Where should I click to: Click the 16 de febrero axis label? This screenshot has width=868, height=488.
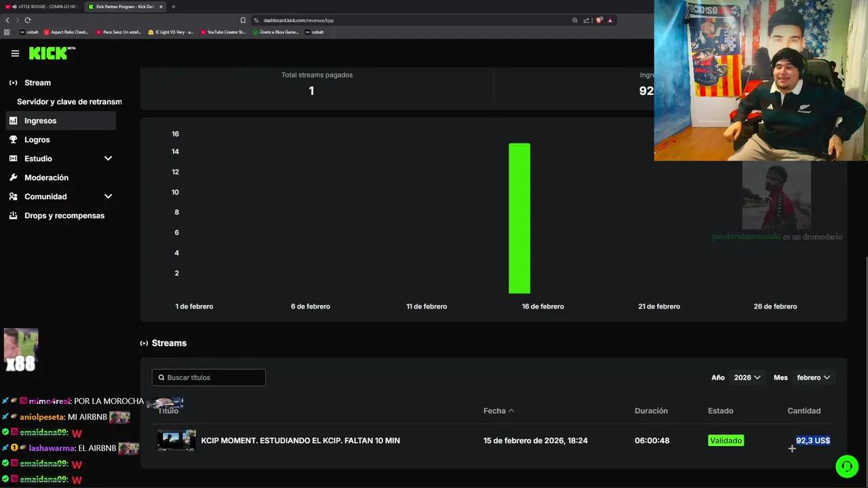click(x=542, y=306)
